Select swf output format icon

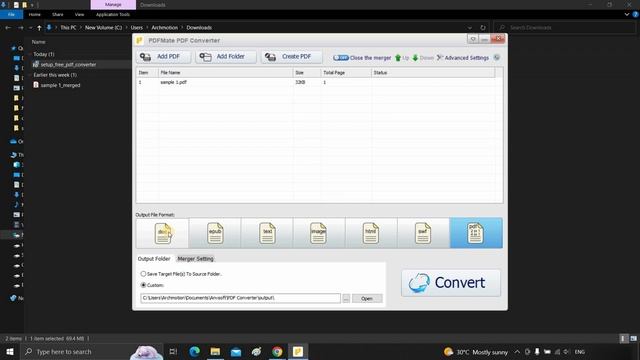click(423, 233)
